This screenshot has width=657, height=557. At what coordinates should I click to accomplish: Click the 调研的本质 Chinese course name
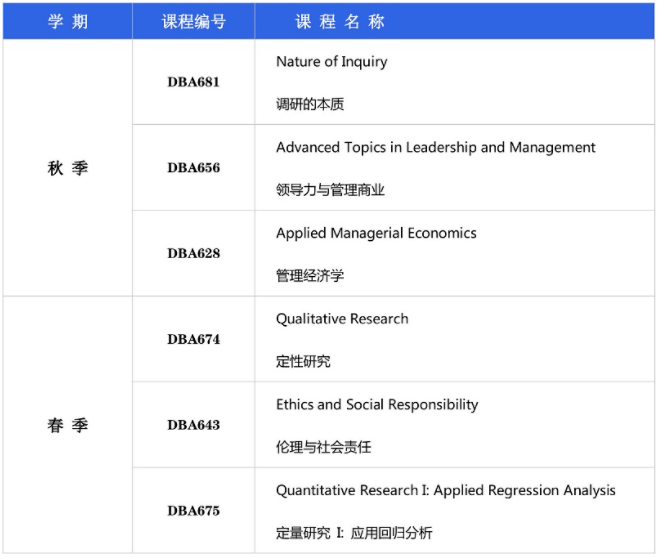[310, 104]
